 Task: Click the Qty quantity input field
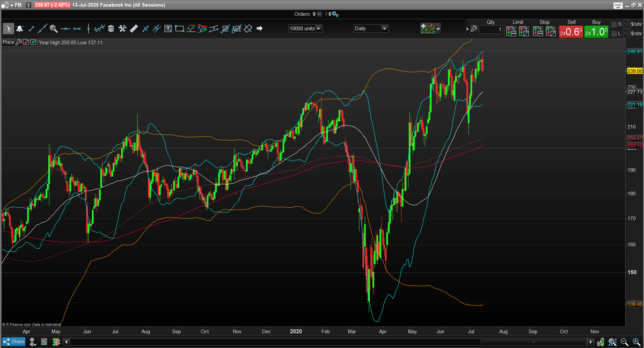[x=491, y=30]
